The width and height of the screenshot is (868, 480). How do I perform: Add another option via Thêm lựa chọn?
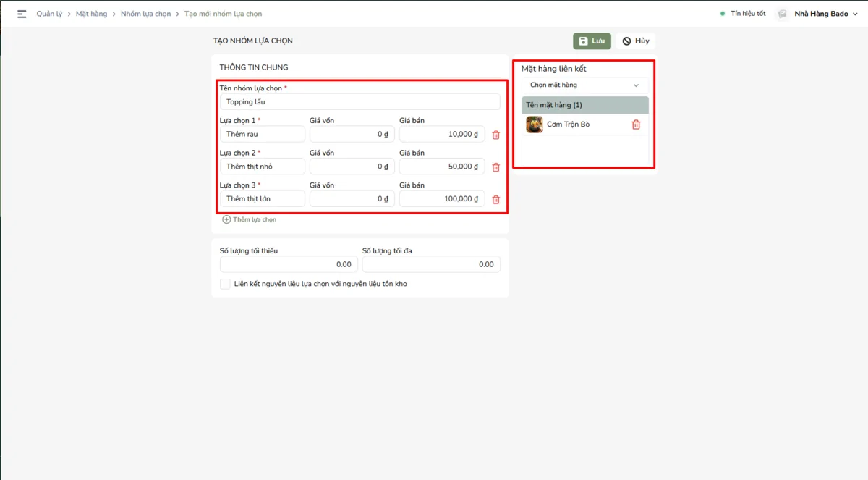(x=249, y=219)
